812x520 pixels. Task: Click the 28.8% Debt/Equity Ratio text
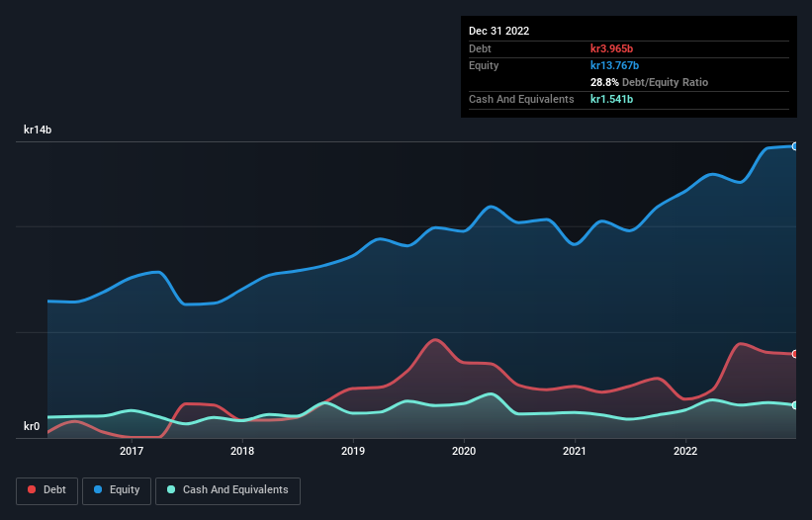pyautogui.click(x=650, y=82)
